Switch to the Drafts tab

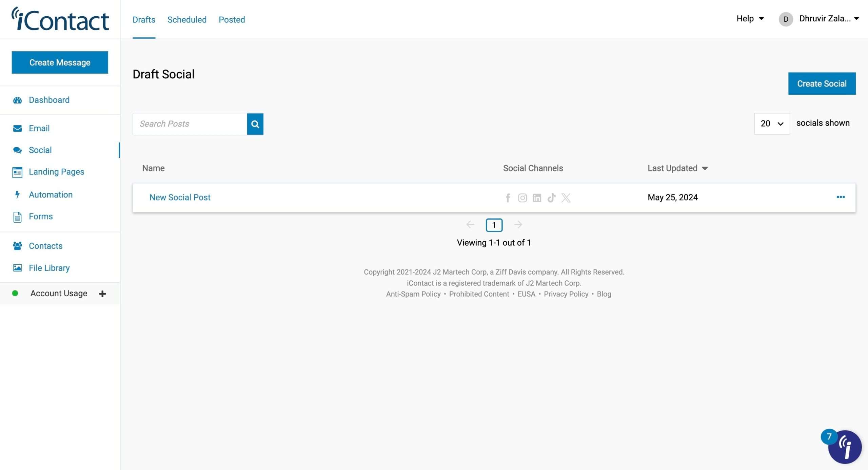click(144, 20)
